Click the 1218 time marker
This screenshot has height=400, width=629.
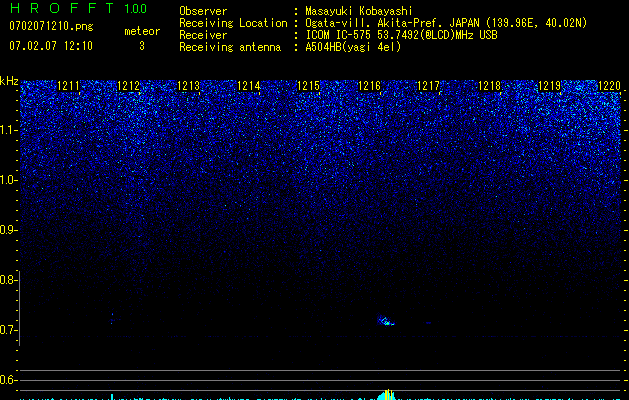489,85
